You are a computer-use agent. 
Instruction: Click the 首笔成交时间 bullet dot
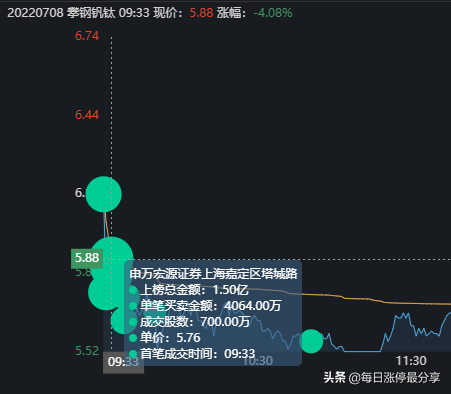(x=133, y=354)
